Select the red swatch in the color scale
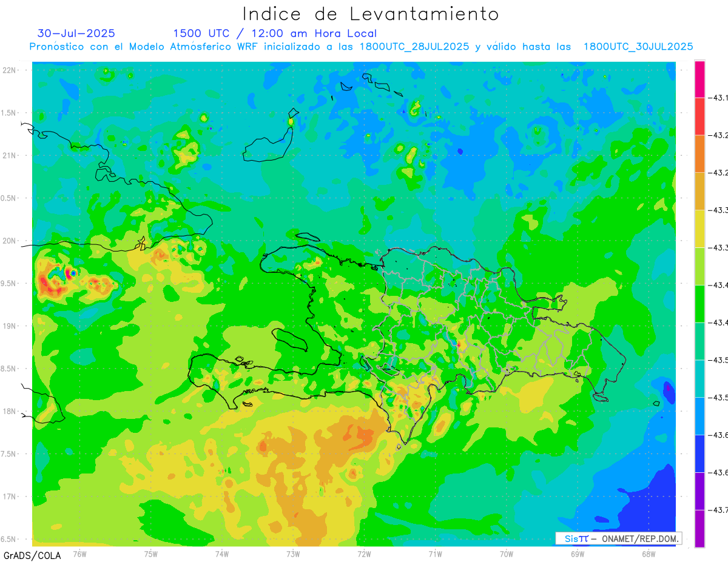This screenshot has height=562, width=728. click(699, 116)
